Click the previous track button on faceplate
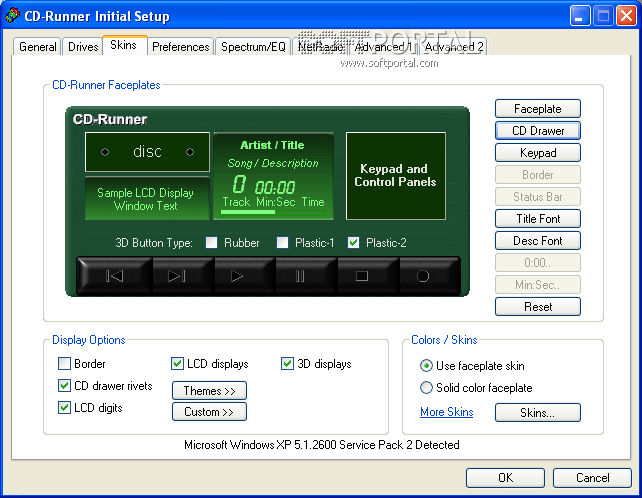This screenshot has height=498, width=642. pyautogui.click(x=114, y=276)
